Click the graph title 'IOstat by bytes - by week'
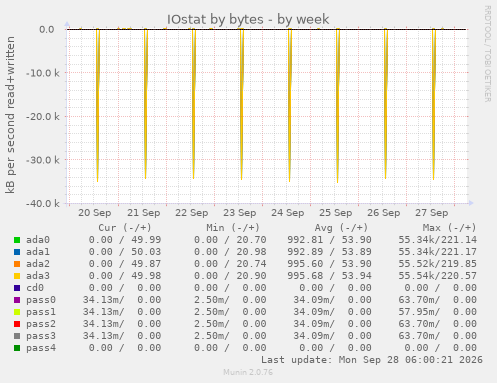The height and width of the screenshot is (383, 497). [x=248, y=19]
